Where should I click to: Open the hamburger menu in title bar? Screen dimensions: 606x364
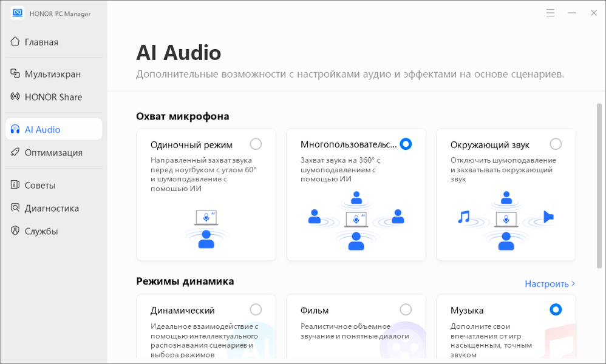tap(550, 13)
